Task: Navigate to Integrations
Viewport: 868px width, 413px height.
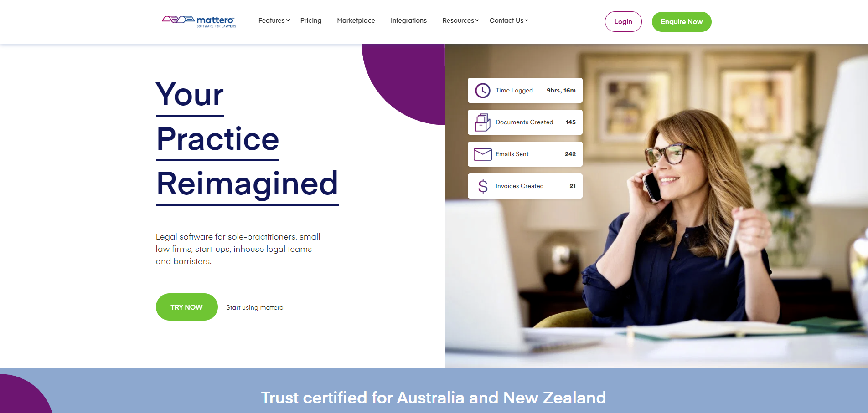Action: pyautogui.click(x=408, y=20)
